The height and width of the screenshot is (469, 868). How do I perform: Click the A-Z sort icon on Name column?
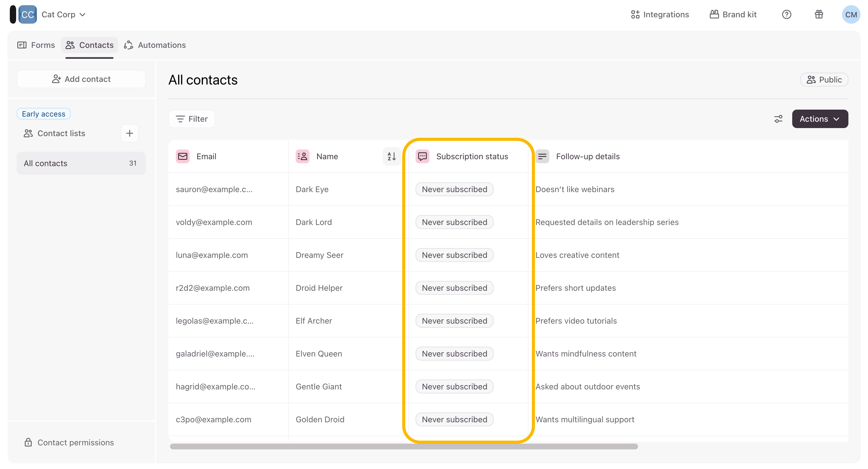[391, 156]
